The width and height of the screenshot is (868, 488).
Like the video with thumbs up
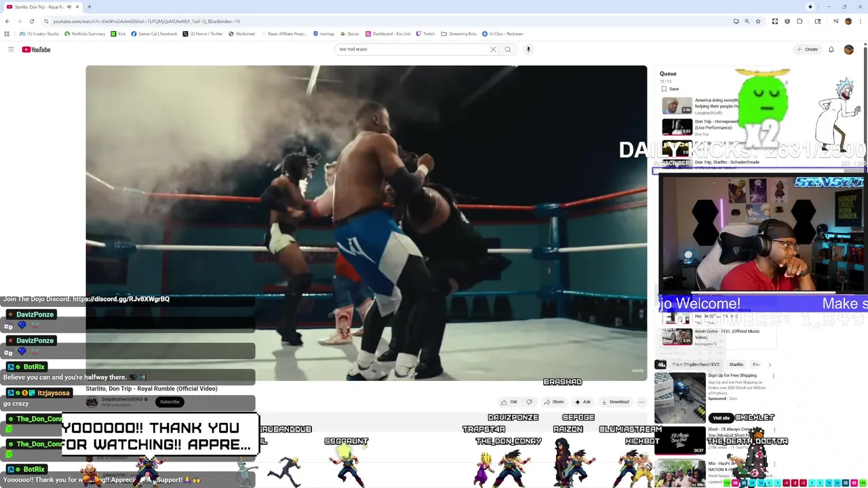509,402
